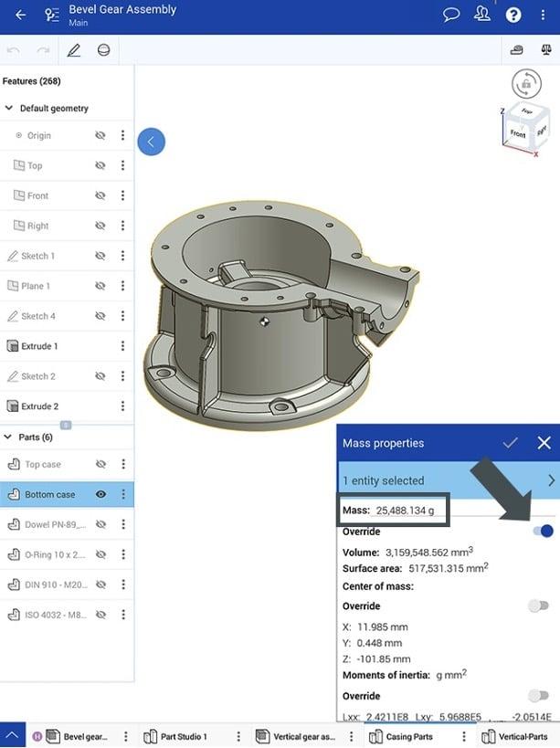Collapse the Parts (6) section
Screen dimensions: 560x748
coord(9,437)
